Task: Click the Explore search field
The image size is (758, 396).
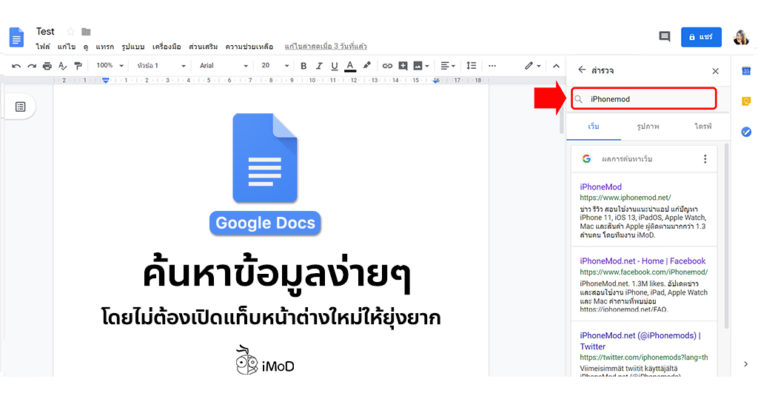Action: click(x=644, y=99)
